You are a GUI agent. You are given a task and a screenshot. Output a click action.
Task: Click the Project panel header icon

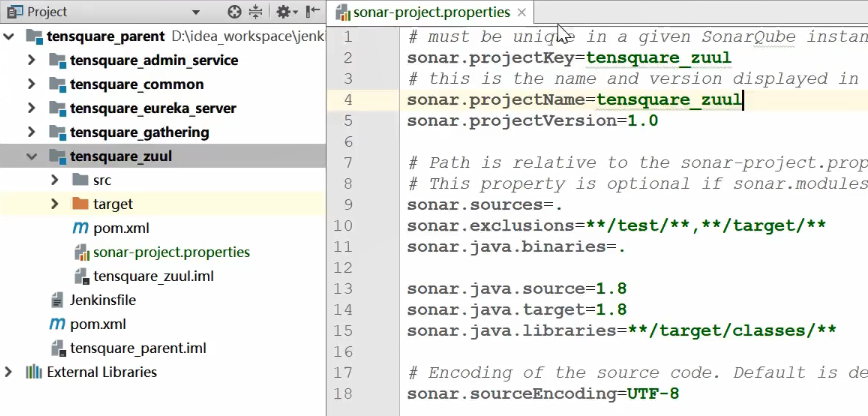point(16,12)
